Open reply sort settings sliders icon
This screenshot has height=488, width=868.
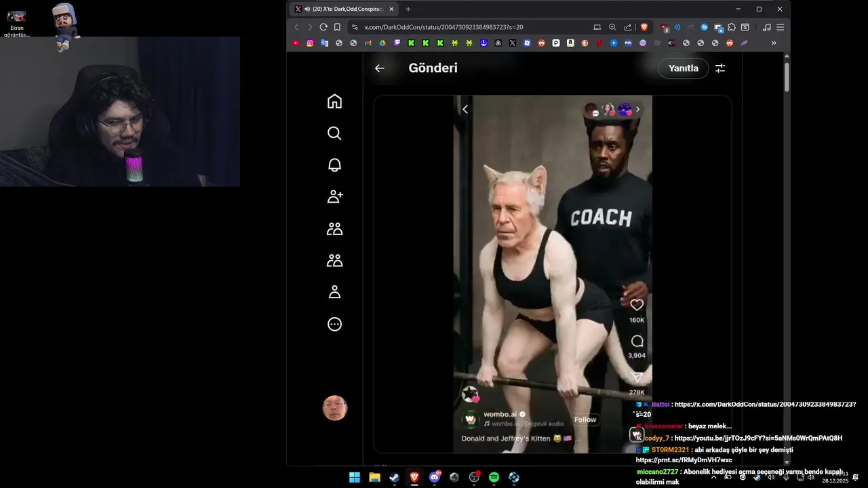[720, 68]
